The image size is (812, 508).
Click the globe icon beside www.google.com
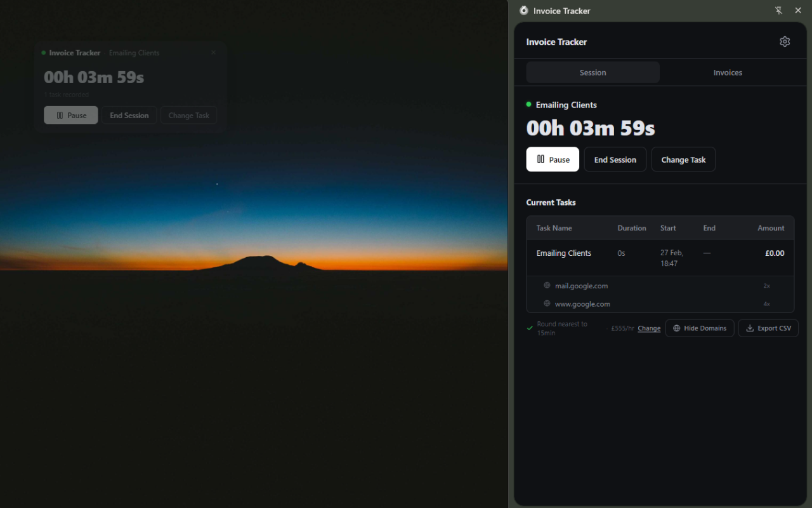pos(546,304)
